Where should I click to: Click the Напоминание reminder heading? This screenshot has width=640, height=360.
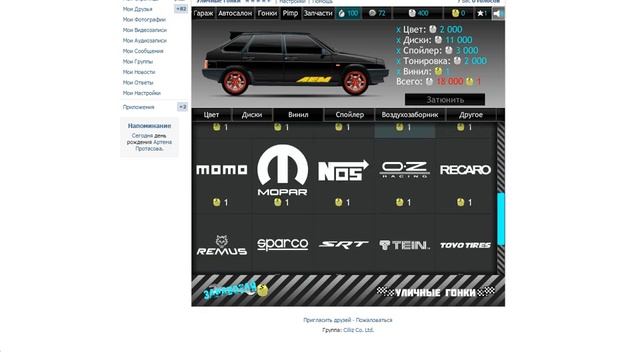(x=149, y=126)
